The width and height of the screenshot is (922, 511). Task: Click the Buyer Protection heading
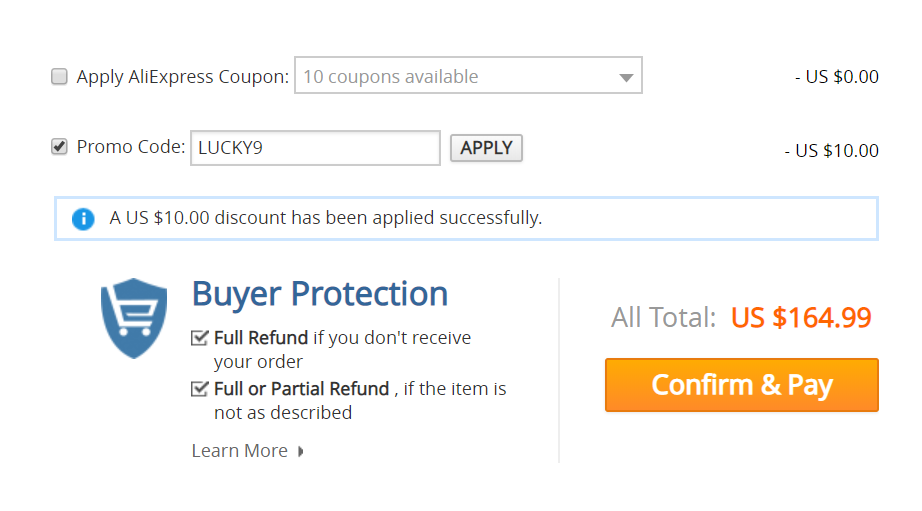tap(320, 294)
